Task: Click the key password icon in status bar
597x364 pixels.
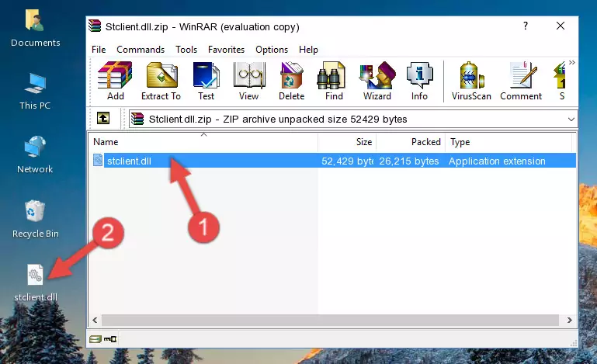Action: (110, 339)
